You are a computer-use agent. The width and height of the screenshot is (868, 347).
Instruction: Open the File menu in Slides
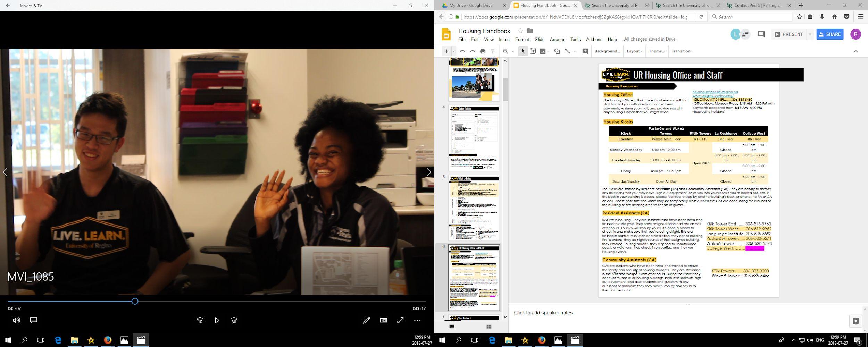pos(462,40)
